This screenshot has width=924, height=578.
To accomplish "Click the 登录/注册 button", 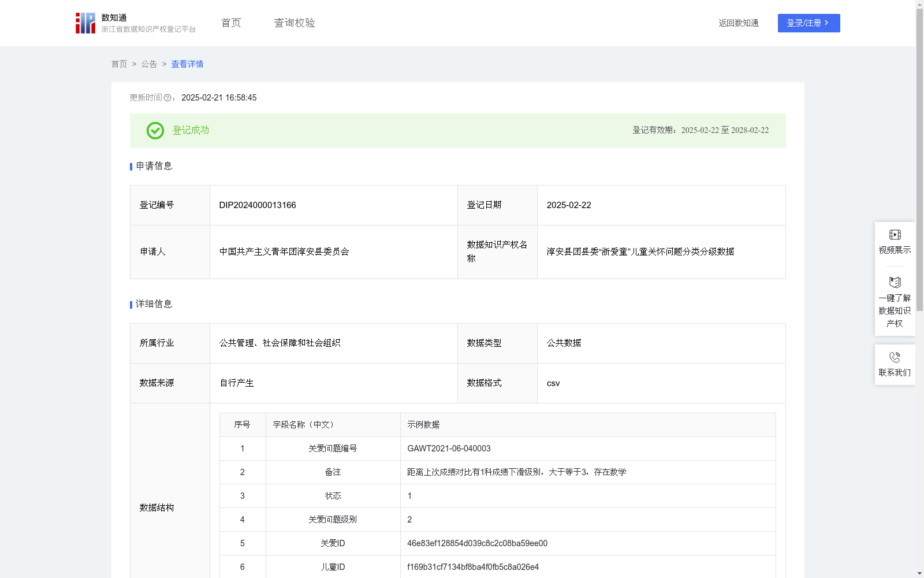I will [808, 23].
